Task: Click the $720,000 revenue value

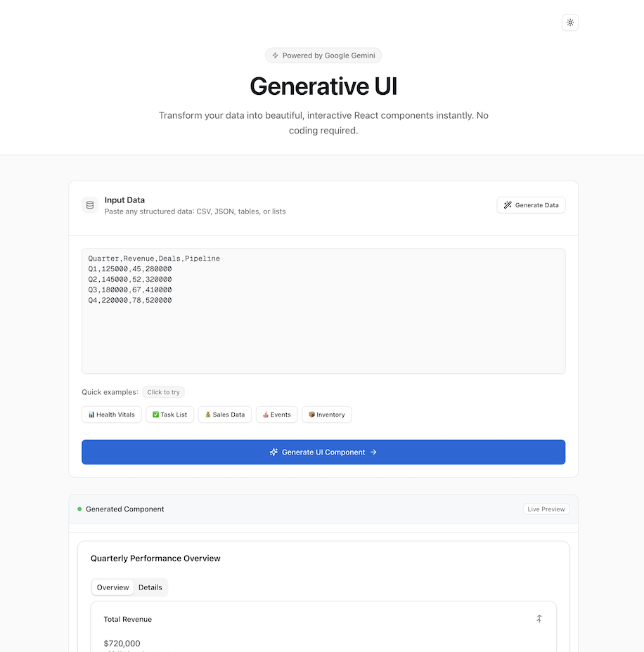Action: click(122, 644)
